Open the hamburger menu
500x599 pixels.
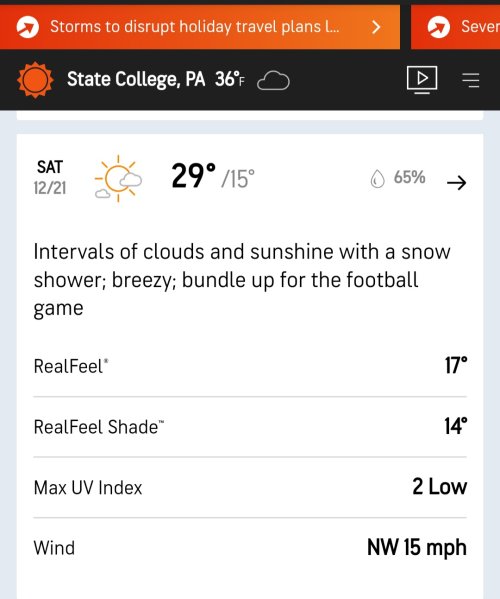(471, 80)
